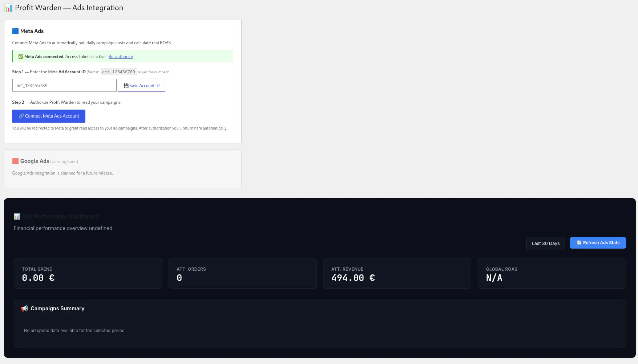Focus the Meta Ad Account ID field
This screenshot has width=638, height=364.
tap(64, 85)
